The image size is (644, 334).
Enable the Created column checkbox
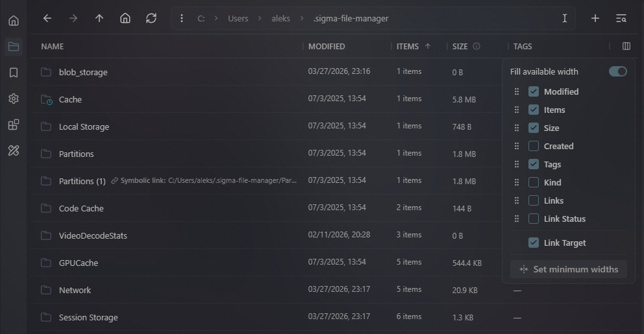[x=534, y=146]
